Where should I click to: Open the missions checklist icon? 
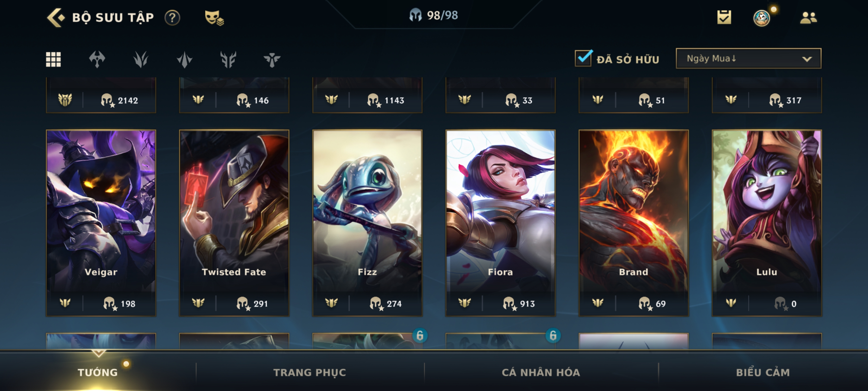(x=724, y=17)
